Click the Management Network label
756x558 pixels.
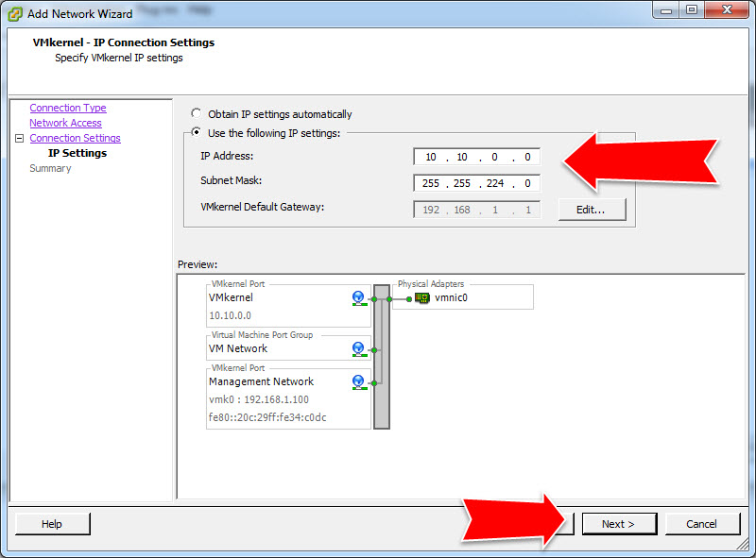pos(261,381)
